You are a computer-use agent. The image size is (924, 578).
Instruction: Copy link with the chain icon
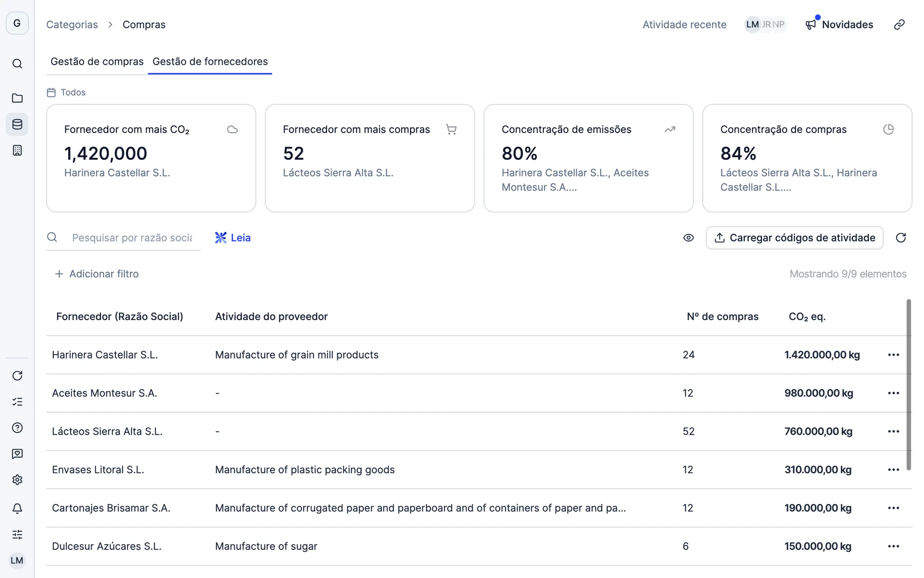click(899, 25)
